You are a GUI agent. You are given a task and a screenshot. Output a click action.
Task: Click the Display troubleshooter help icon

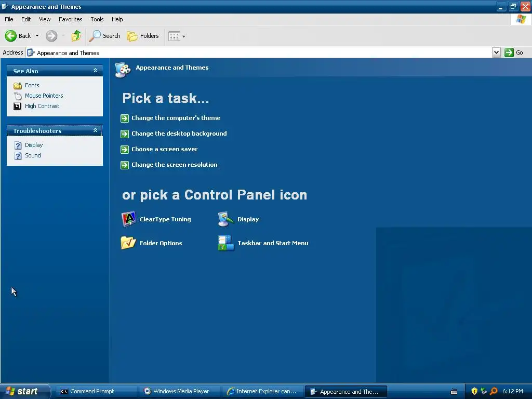tap(18, 145)
